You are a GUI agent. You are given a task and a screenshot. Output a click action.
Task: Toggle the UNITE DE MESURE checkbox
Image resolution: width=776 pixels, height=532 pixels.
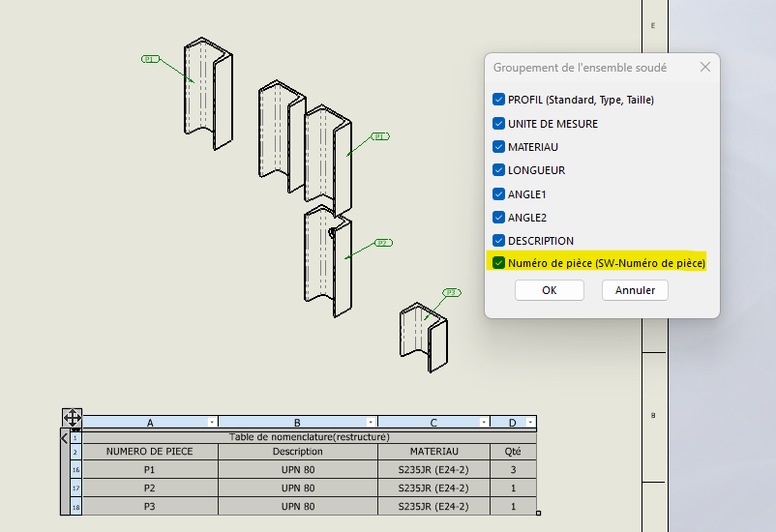pos(498,124)
